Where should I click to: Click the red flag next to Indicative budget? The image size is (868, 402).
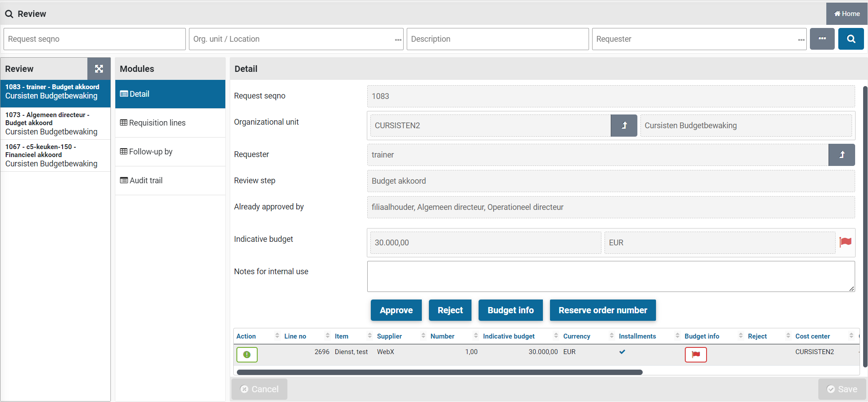click(x=845, y=242)
